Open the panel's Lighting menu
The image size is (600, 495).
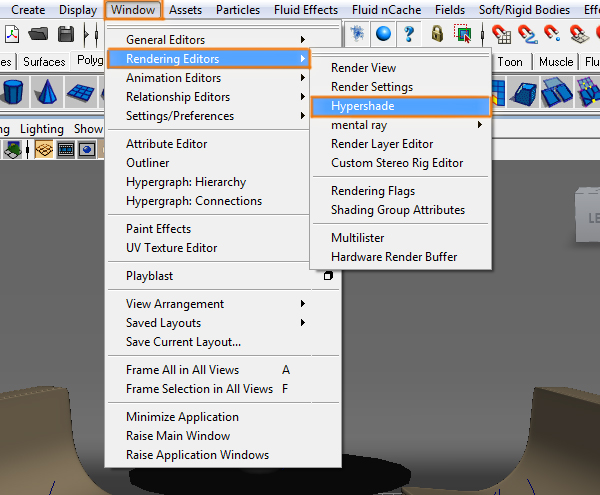pyautogui.click(x=42, y=129)
